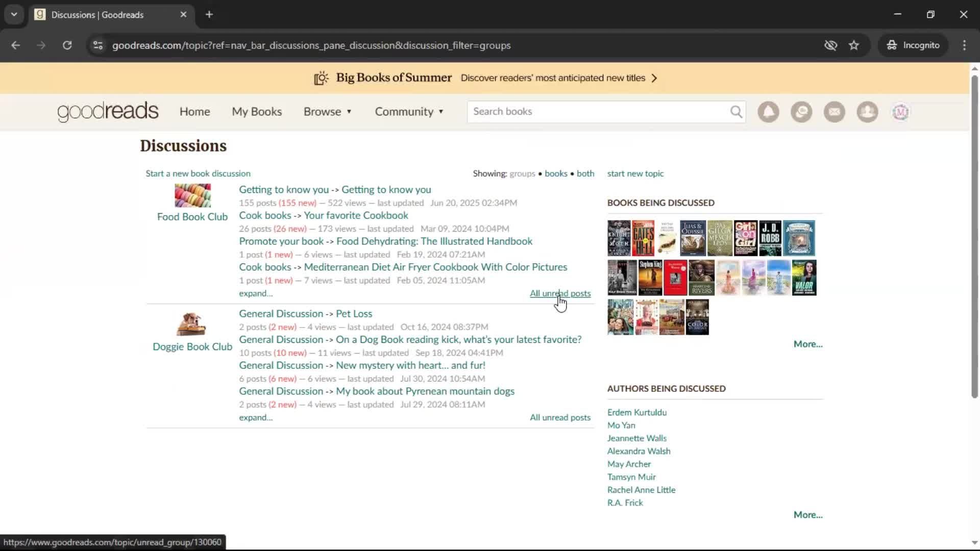This screenshot has height=551, width=980.
Task: Open Doggie Book Club's All unread posts
Action: tap(560, 418)
